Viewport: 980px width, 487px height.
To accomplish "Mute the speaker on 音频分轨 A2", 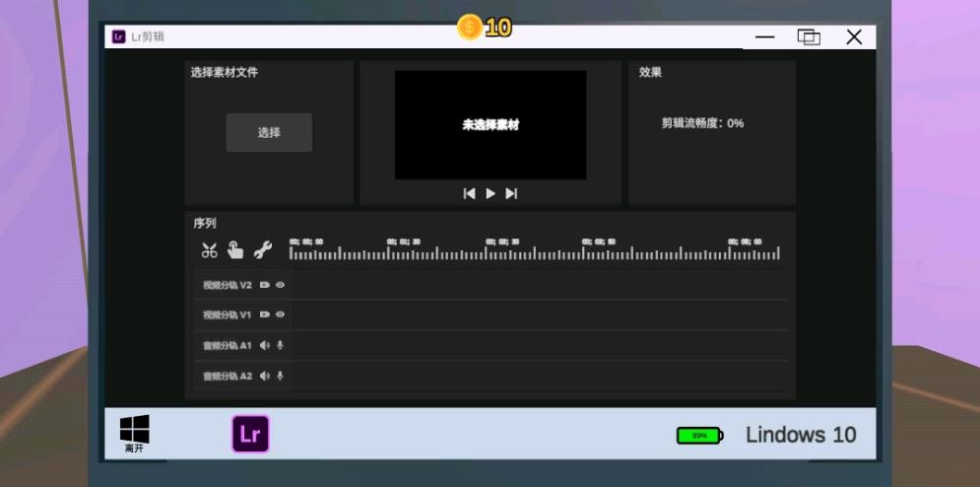I will pos(265,376).
